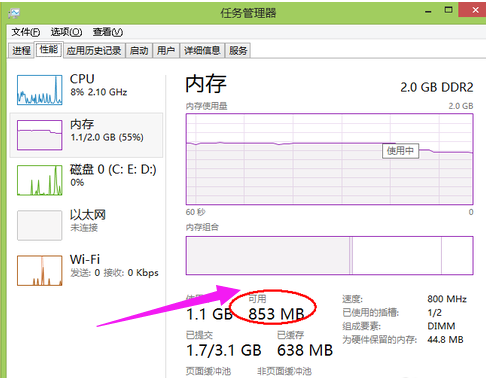Switch to the 详细信息 tab

(x=202, y=51)
